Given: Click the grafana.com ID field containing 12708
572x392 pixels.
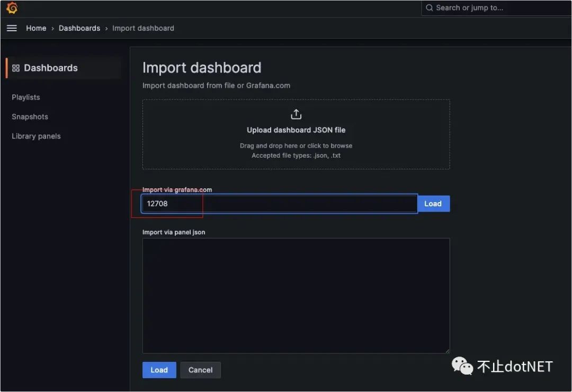Looking at the screenshot, I should pos(279,204).
